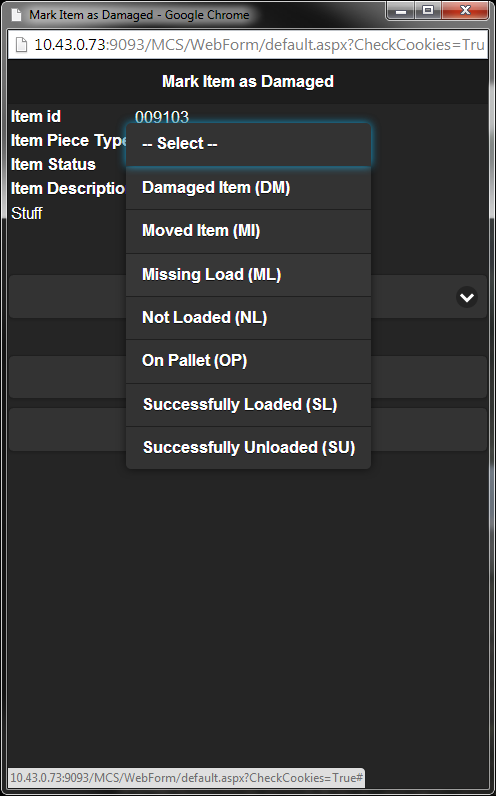Focus the URL address bar field
This screenshot has height=796, width=496.
[248, 45]
